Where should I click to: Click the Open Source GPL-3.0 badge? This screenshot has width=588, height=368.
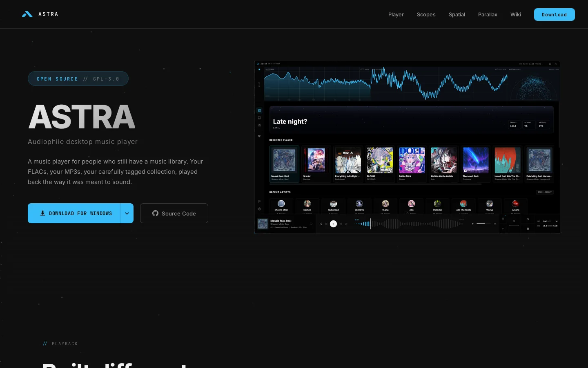point(78,79)
